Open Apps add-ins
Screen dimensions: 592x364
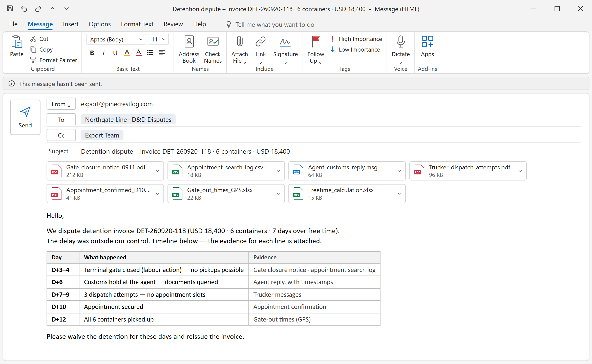(427, 47)
